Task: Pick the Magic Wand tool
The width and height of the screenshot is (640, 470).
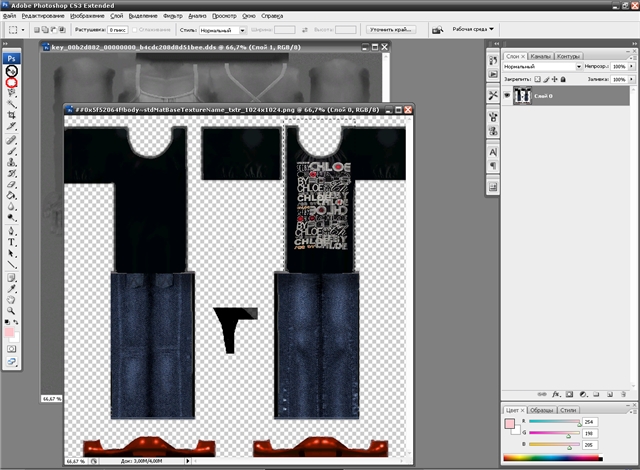Action: click(12, 104)
